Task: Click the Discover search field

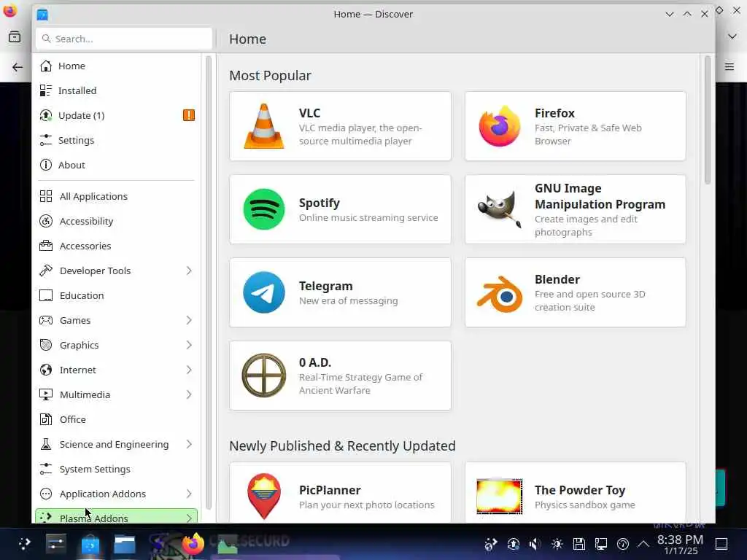Action: (x=124, y=39)
